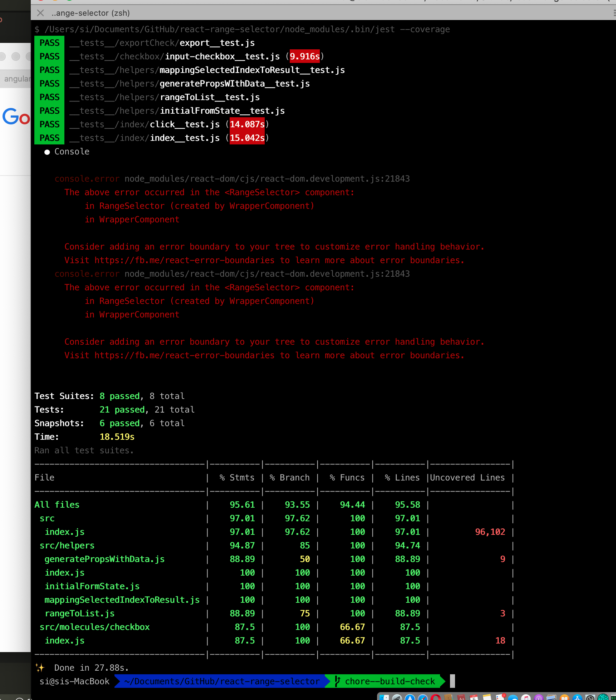Viewport: 616px width, 700px height.
Task: Switch to the background angular browser tab
Action: 16,79
